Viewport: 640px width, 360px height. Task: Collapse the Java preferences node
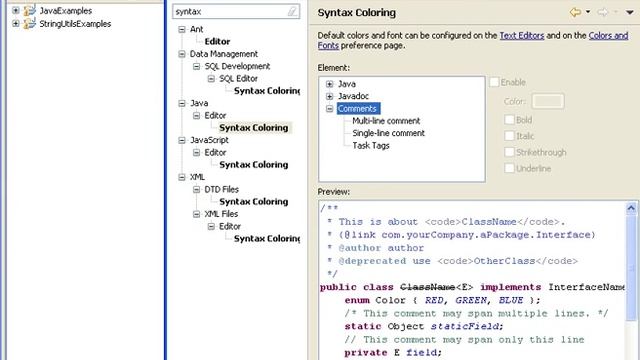coord(182,103)
